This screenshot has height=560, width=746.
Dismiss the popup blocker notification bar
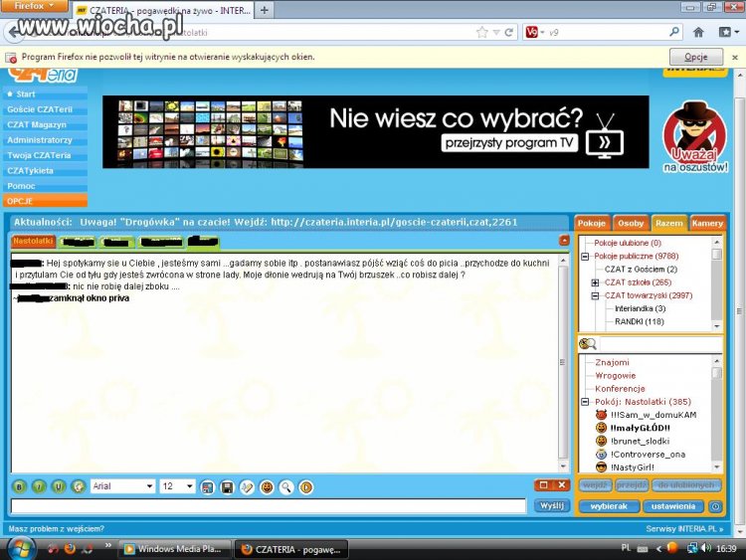735,57
